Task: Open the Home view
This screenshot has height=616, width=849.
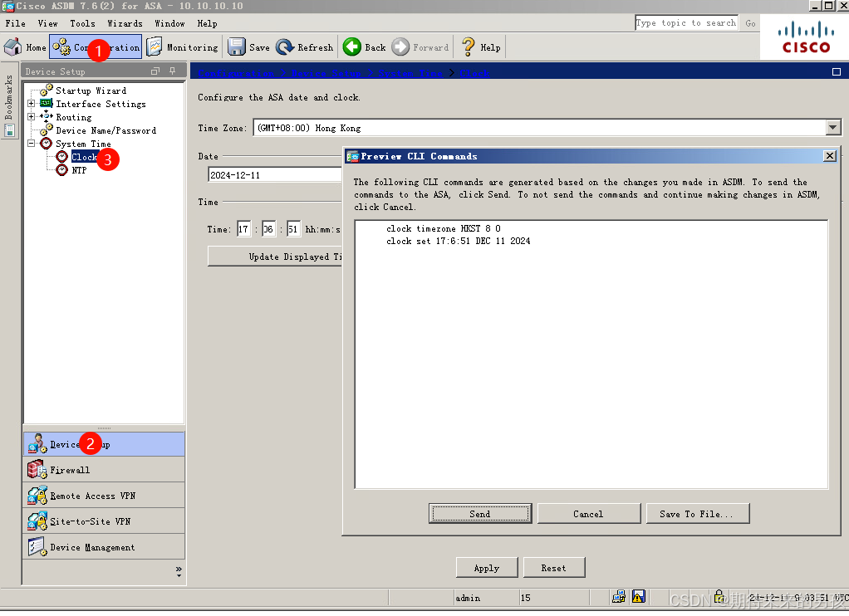Action: click(x=25, y=47)
